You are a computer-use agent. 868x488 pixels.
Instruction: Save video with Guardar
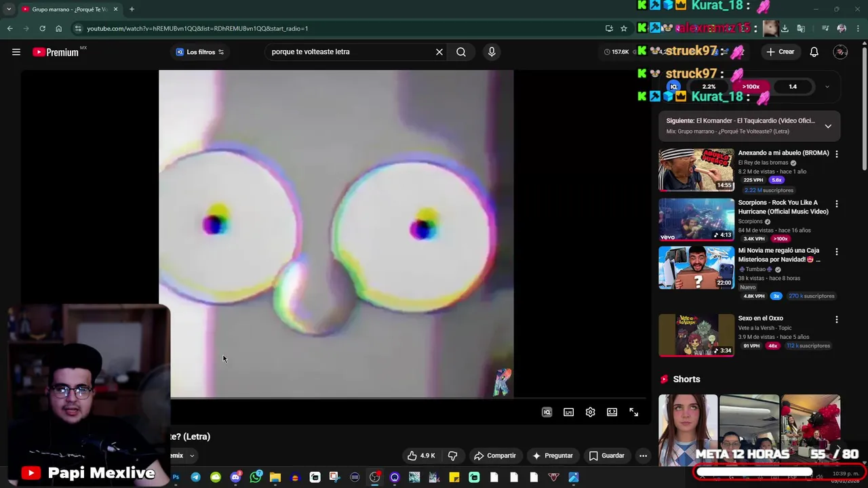pos(606,455)
